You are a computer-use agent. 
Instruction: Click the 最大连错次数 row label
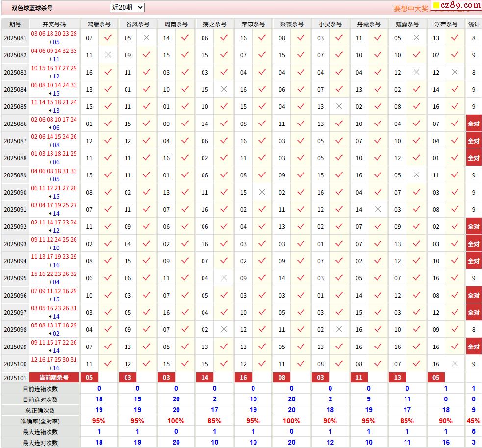(40, 432)
